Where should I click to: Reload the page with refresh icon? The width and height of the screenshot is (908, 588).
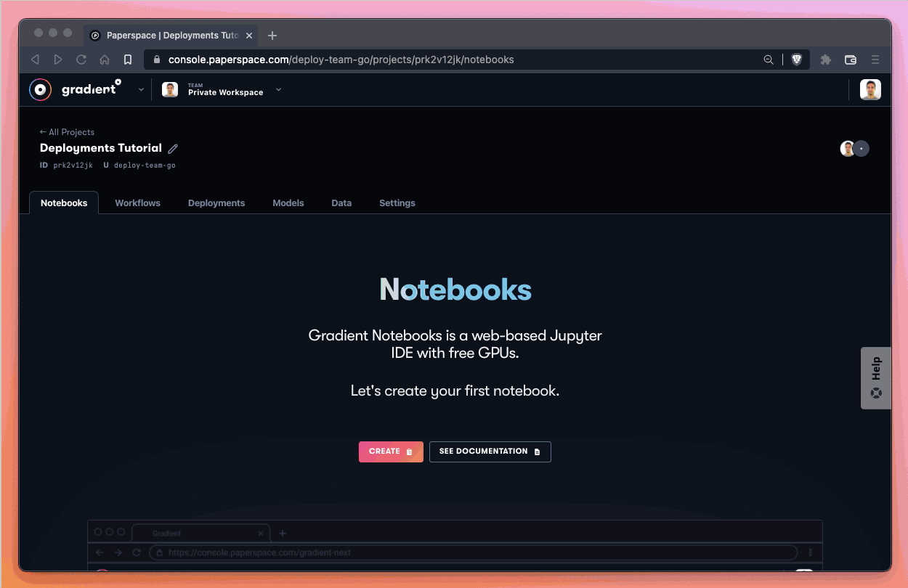point(81,60)
